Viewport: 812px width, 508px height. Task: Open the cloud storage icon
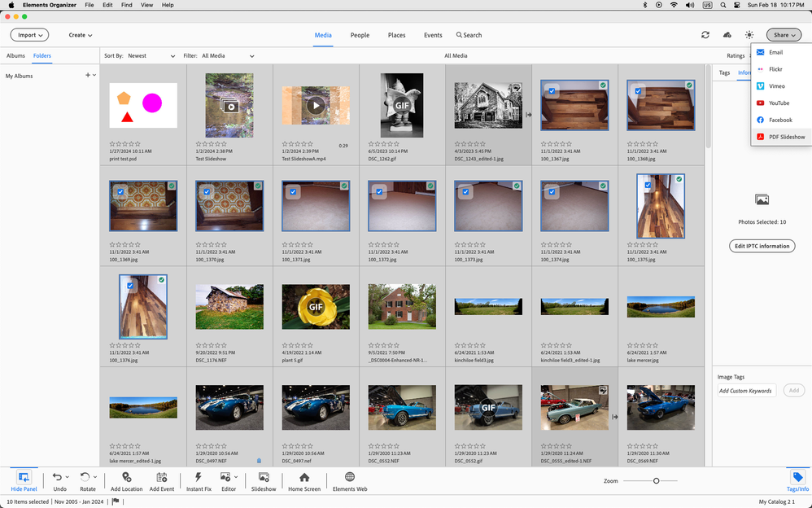(x=727, y=35)
